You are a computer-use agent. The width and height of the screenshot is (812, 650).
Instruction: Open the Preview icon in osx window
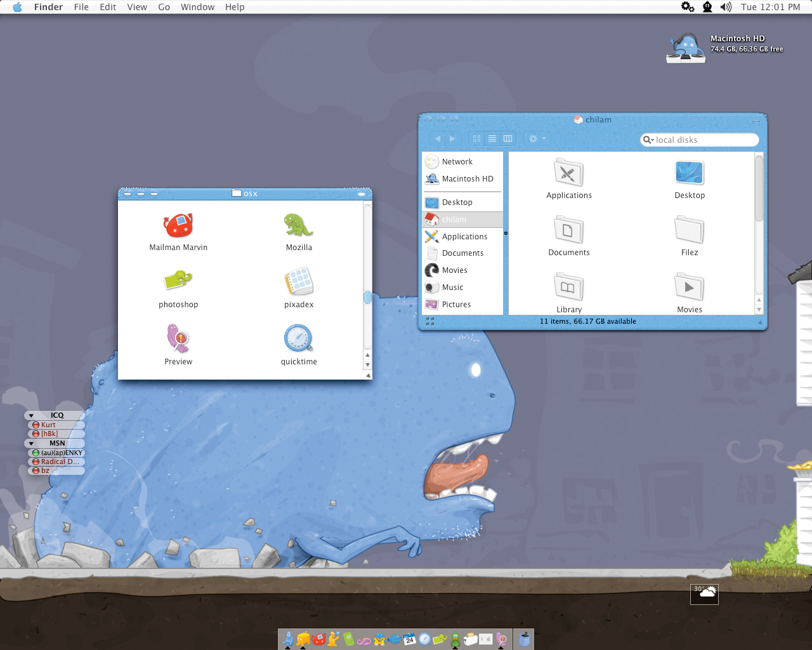point(178,338)
